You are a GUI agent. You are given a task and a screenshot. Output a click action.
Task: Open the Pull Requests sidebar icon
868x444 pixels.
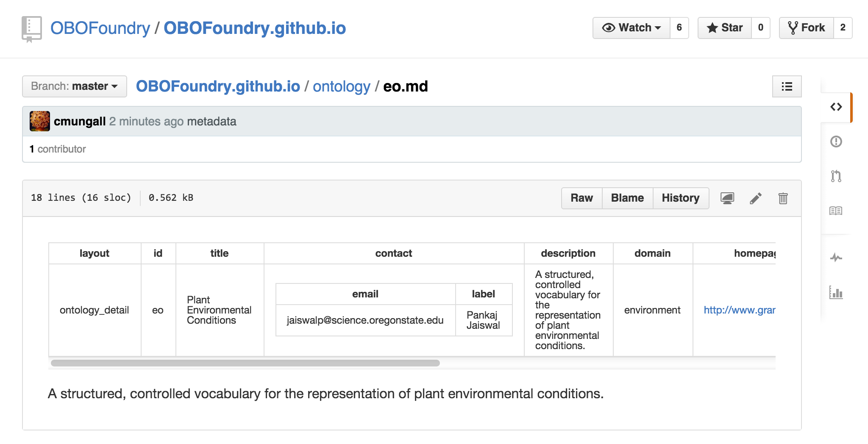click(836, 176)
